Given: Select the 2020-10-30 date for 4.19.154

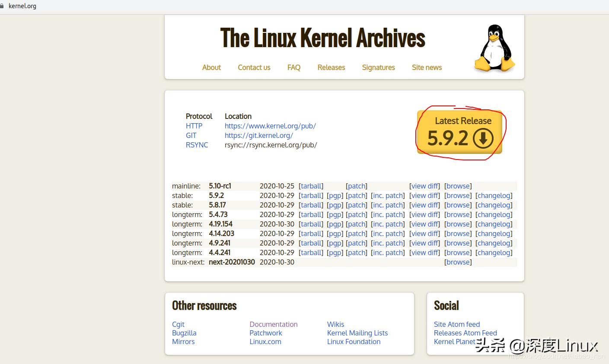Looking at the screenshot, I should click(277, 224).
